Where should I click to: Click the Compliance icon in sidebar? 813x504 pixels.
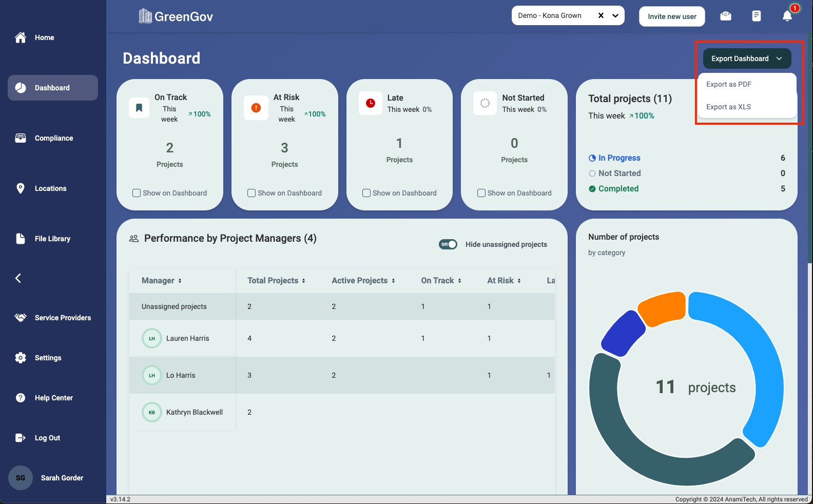coord(21,138)
